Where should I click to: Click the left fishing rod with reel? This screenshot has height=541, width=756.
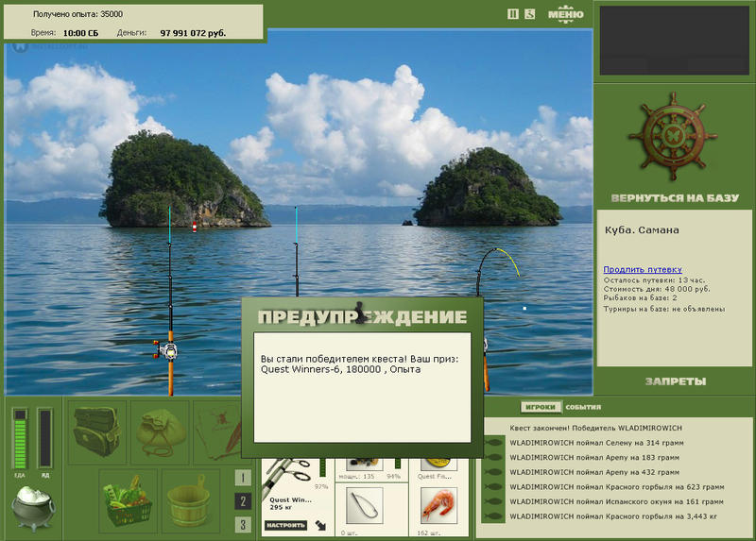pos(170,301)
